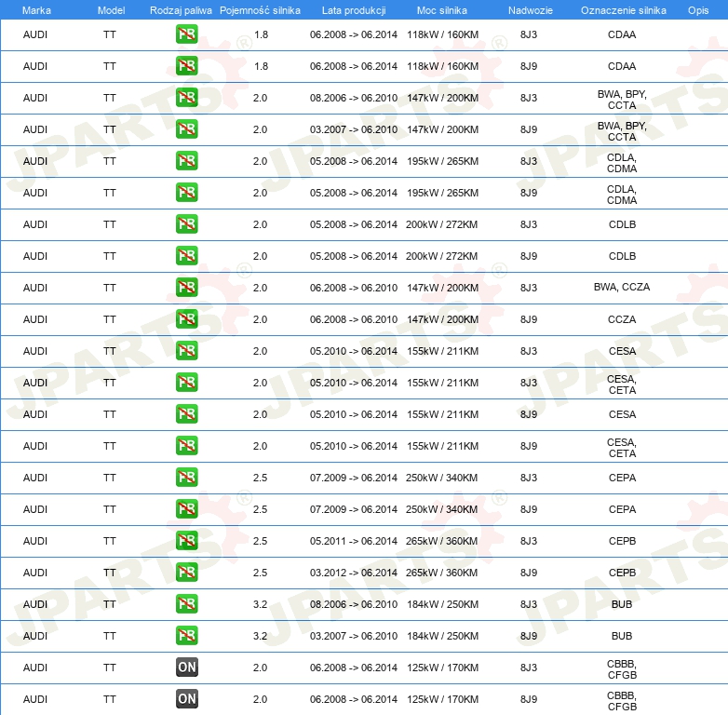Select the 'BWA, CCZA' engine code cell
This screenshot has width=728, height=715.
tap(622, 287)
